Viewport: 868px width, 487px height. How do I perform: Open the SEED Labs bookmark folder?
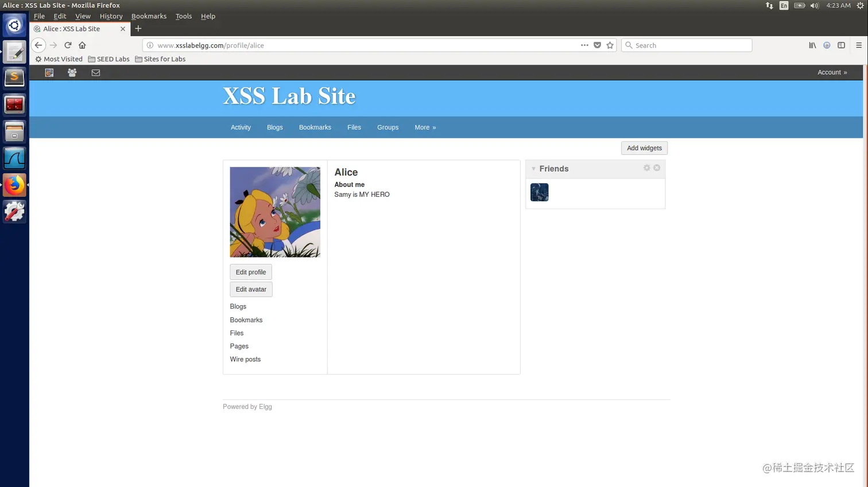[108, 59]
